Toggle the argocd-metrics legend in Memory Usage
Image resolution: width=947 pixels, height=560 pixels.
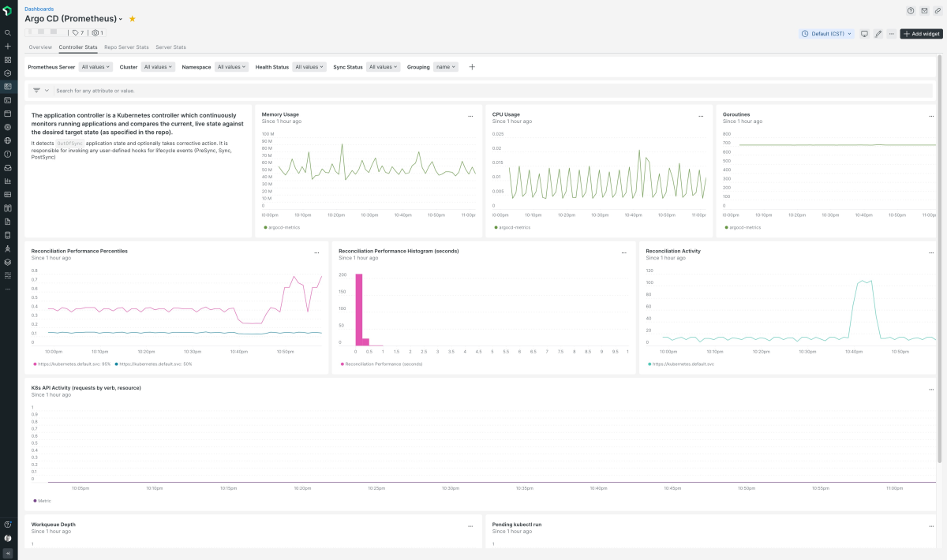click(281, 227)
